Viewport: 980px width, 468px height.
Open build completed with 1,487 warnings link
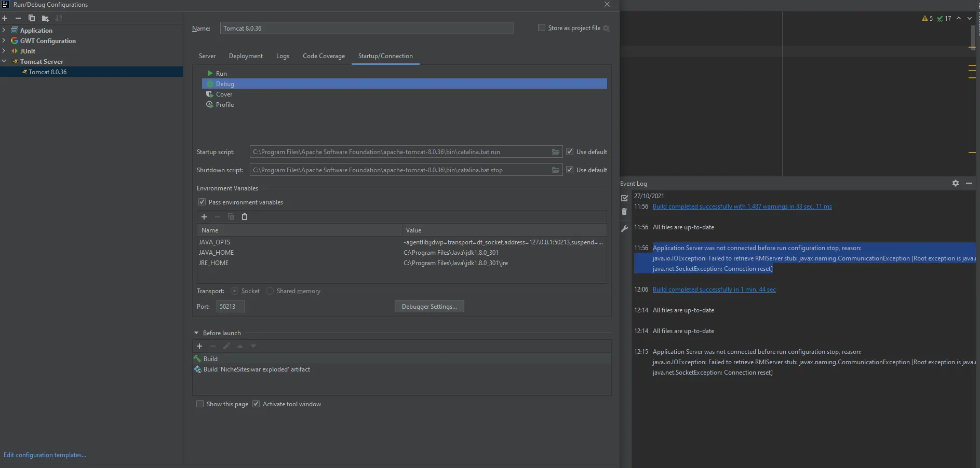click(742, 207)
